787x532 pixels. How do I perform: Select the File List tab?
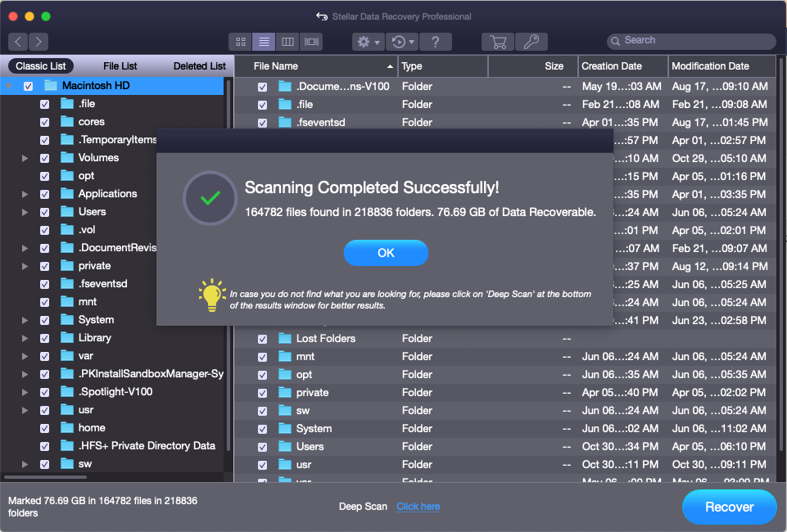click(x=120, y=66)
